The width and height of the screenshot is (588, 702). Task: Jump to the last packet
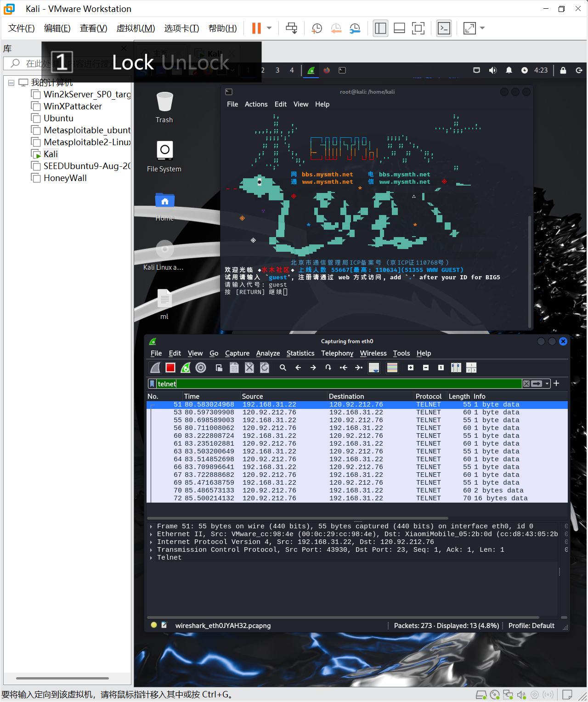[x=359, y=368]
